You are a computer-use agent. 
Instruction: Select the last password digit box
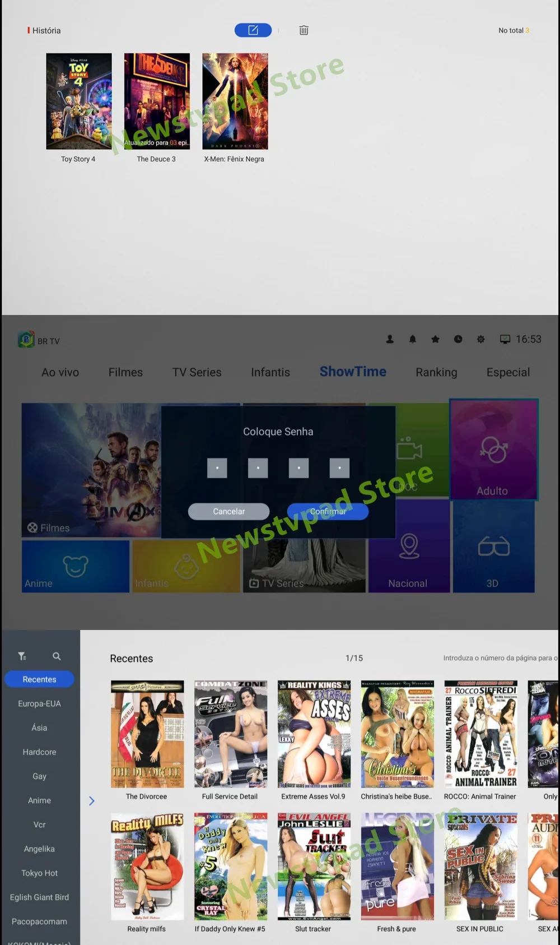339,468
